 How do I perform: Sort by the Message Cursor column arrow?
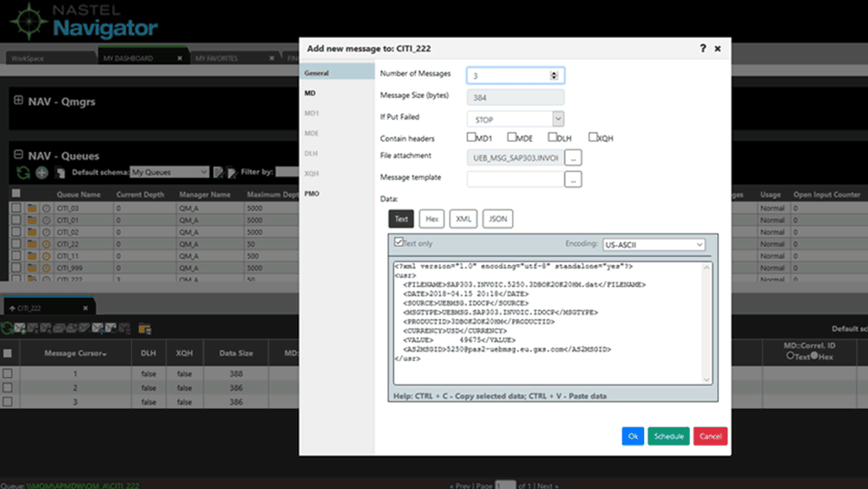coord(105,354)
